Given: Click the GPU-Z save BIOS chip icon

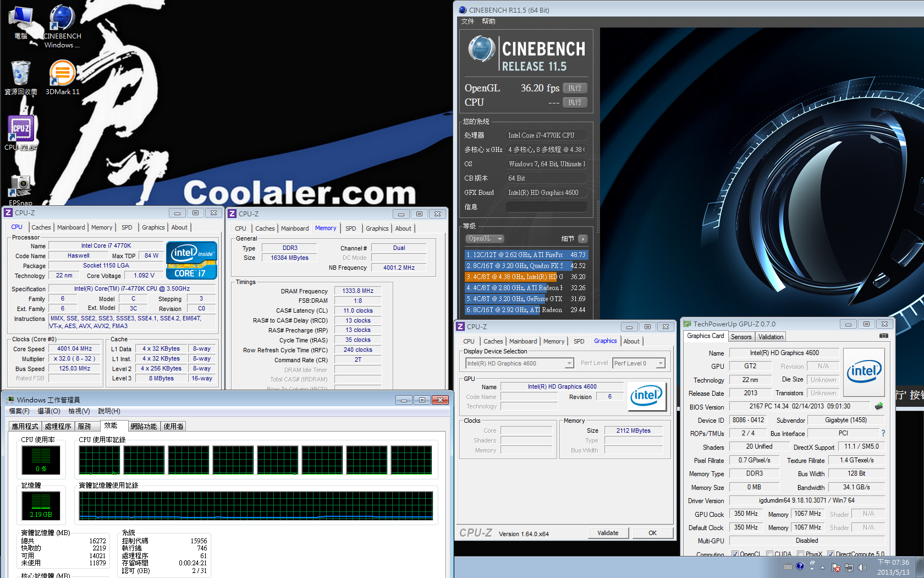Looking at the screenshot, I should click(879, 406).
